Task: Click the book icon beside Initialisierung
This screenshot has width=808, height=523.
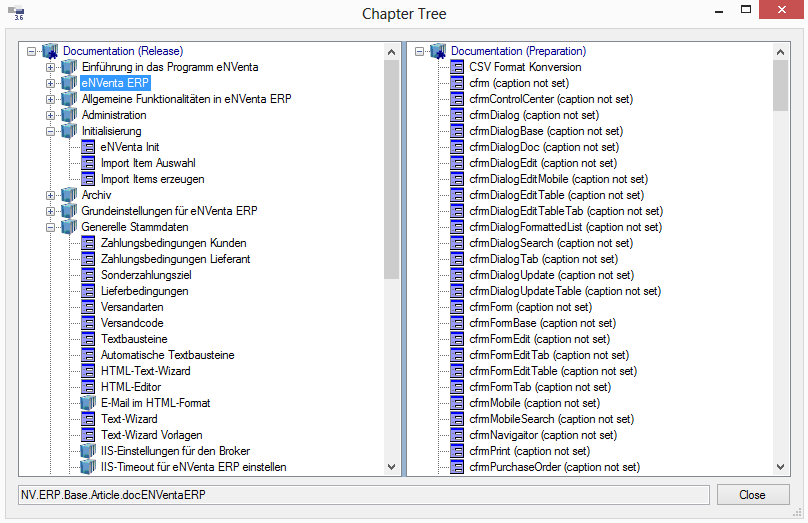Action: click(x=69, y=130)
